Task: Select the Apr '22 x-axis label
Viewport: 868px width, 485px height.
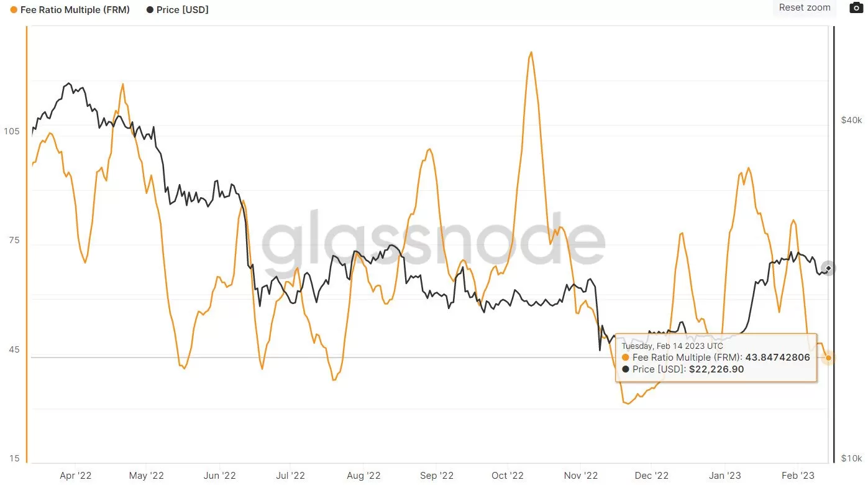Action: click(x=75, y=476)
